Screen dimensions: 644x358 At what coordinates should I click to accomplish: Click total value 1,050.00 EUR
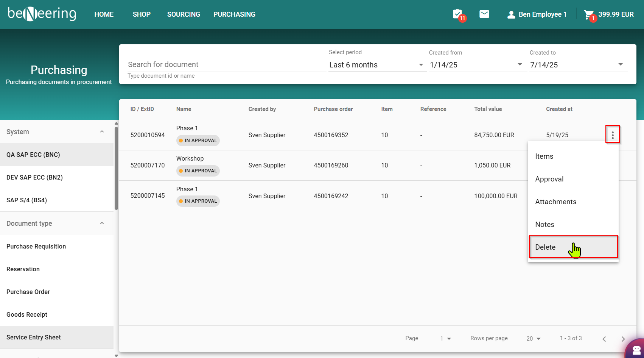pyautogui.click(x=492, y=165)
